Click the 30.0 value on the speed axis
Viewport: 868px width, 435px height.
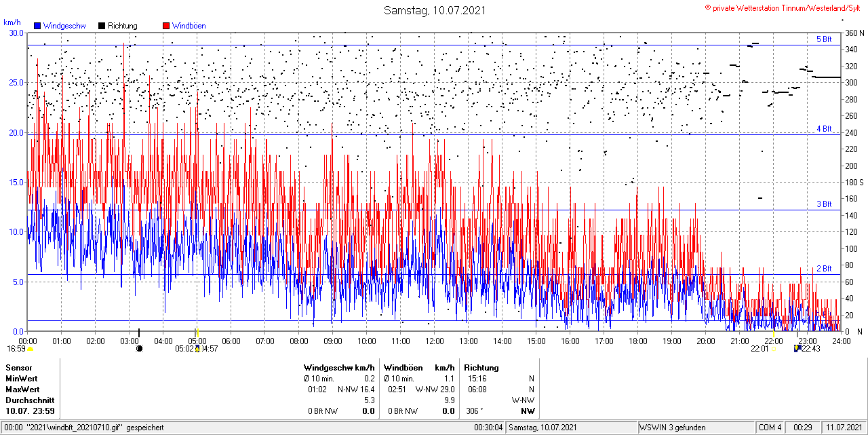pos(16,33)
